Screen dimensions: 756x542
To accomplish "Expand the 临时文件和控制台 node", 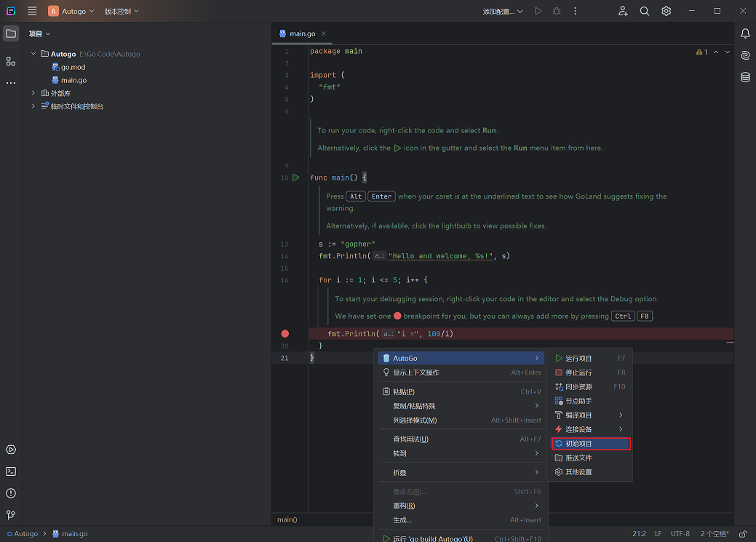I will [33, 105].
